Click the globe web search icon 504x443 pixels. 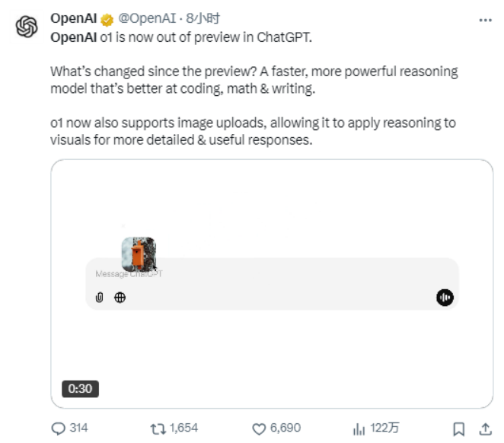click(120, 298)
